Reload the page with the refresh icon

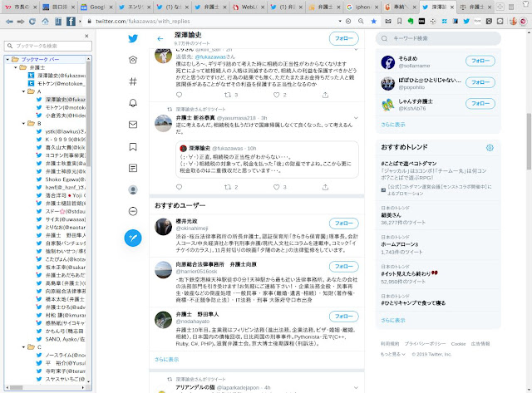pyautogui.click(x=32, y=22)
